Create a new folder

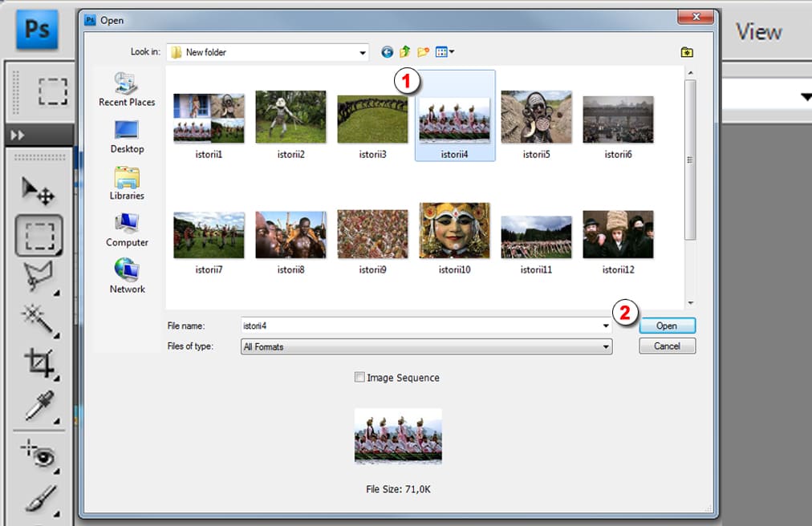tap(423, 52)
